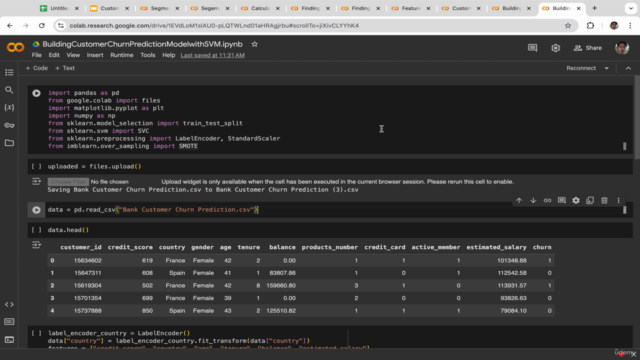The height and width of the screenshot is (360, 640).
Task: Bookmark this page with the star
Action: click(x=568, y=26)
